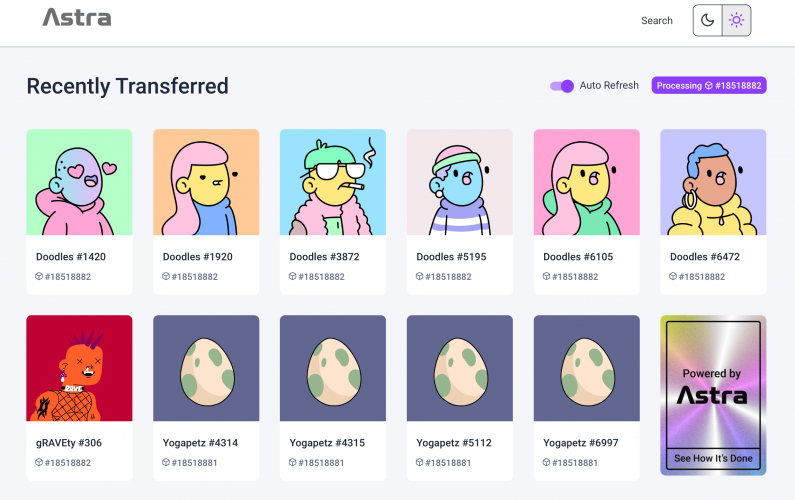The image size is (795, 500).
Task: Click block icon under Doodles #6472
Action: tap(673, 276)
